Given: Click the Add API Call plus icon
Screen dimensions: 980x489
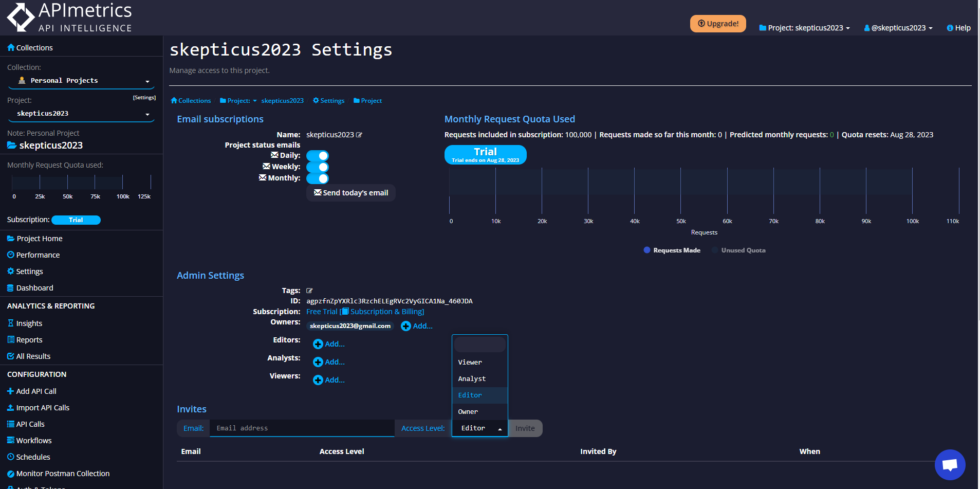Looking at the screenshot, I should tap(10, 391).
